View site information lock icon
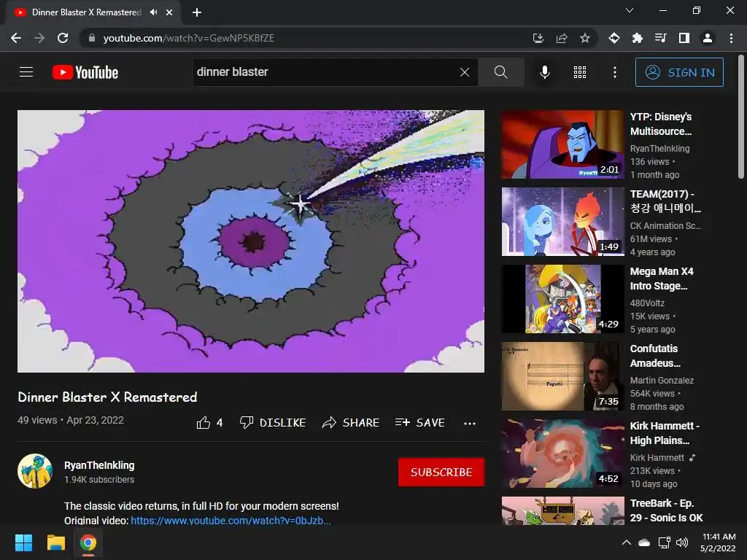Viewport: 747px width, 560px height. (92, 38)
